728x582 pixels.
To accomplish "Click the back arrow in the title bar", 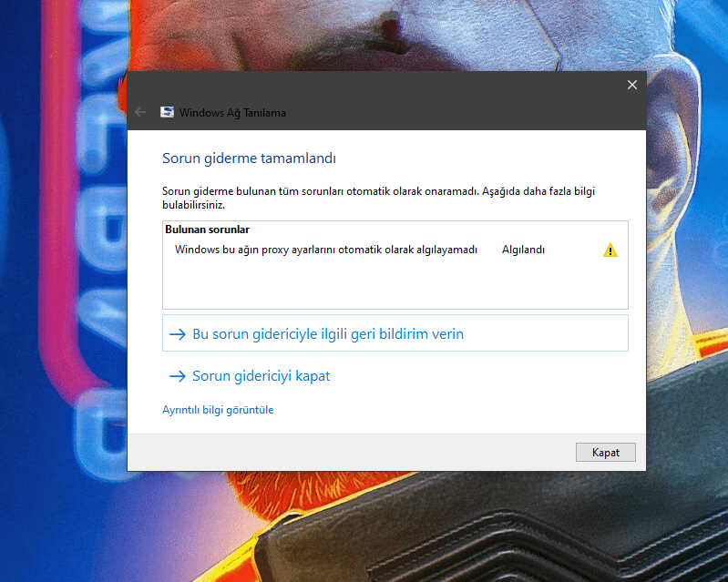I will click(x=140, y=112).
